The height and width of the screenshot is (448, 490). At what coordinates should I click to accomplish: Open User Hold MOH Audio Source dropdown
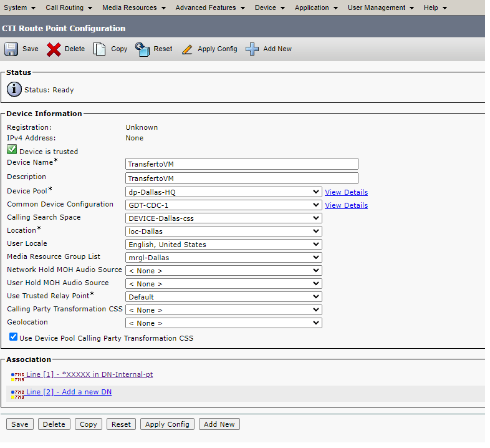tap(223, 284)
